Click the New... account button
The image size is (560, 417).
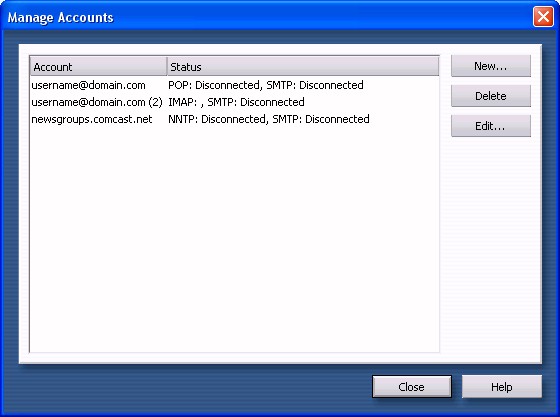[x=491, y=66]
